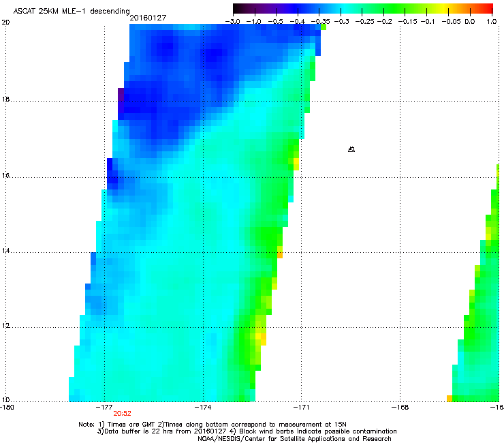Click the latitude axis label 14

click(x=5, y=251)
